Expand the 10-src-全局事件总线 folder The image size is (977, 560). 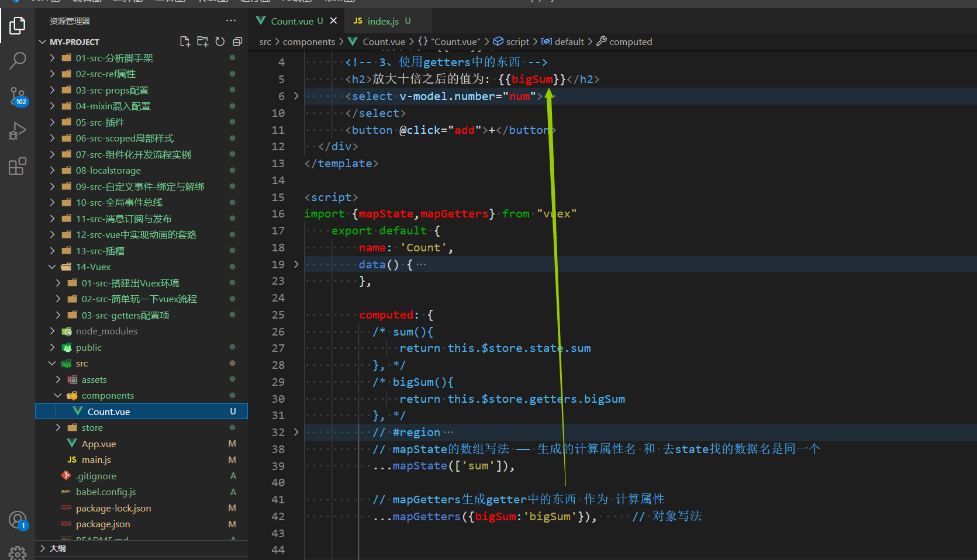[141, 202]
